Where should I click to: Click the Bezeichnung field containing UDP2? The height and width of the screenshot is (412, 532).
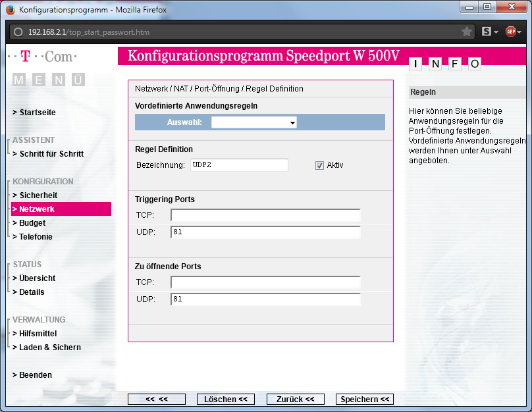(x=239, y=165)
